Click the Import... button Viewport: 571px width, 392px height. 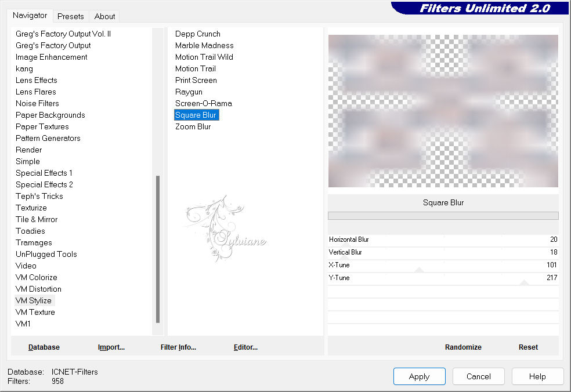click(x=111, y=347)
